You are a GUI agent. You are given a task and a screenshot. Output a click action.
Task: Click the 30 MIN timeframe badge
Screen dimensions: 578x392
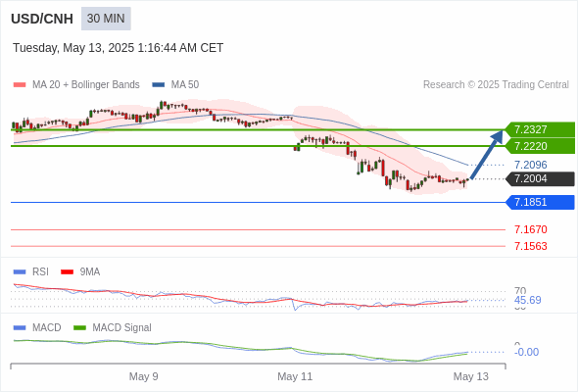[106, 19]
